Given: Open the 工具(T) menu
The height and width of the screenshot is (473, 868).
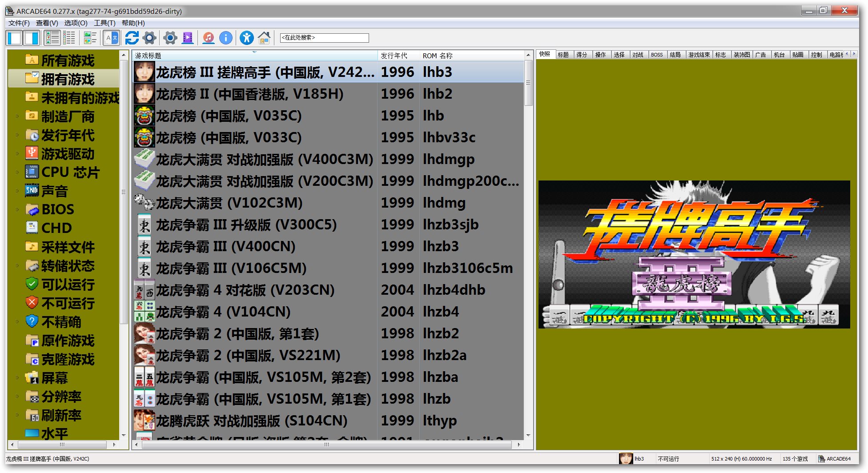Looking at the screenshot, I should pos(104,23).
